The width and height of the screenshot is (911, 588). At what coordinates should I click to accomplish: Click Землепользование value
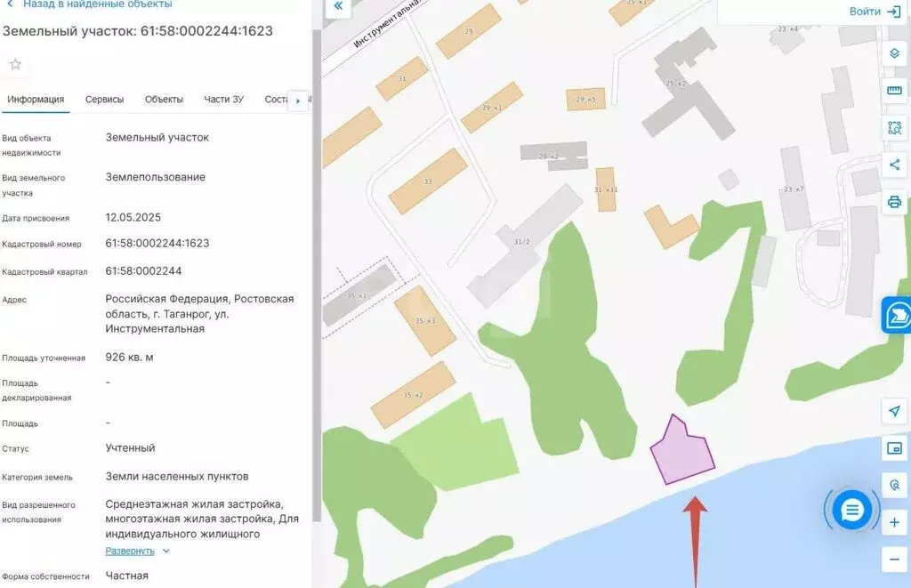tap(155, 177)
